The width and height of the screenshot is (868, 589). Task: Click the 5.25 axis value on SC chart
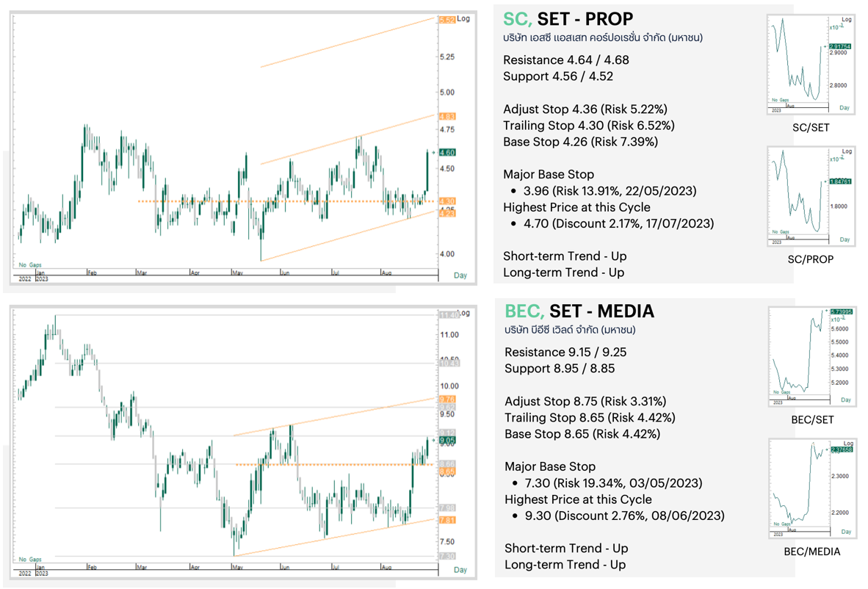click(446, 57)
